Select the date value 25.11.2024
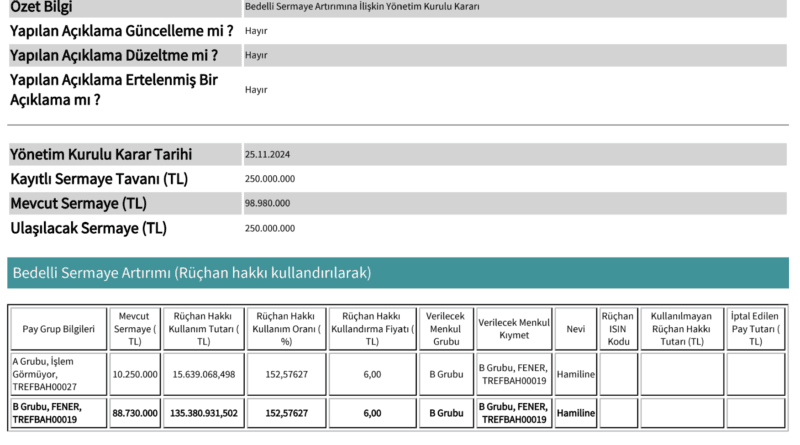800x445 pixels. (x=267, y=155)
